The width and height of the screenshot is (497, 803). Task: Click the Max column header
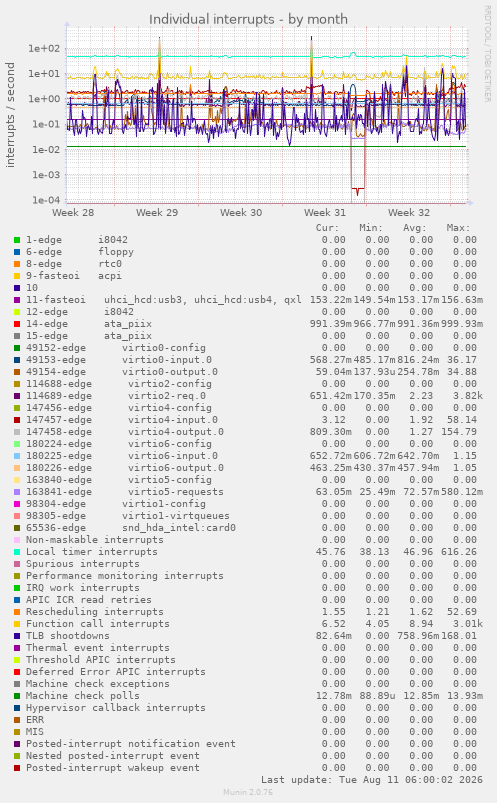(x=458, y=228)
